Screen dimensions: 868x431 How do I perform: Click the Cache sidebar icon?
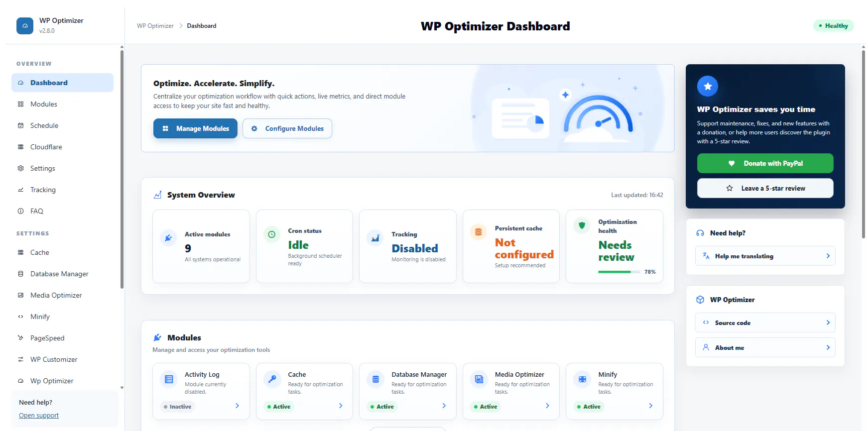tap(21, 252)
